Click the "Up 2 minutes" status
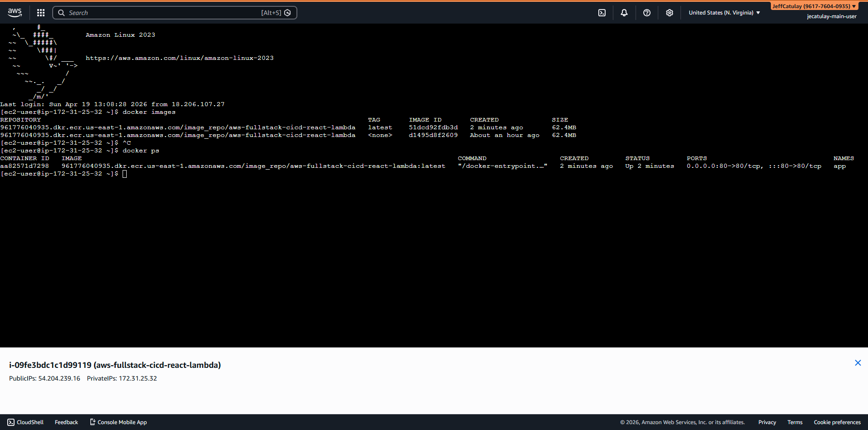The image size is (868, 430). [x=650, y=166]
